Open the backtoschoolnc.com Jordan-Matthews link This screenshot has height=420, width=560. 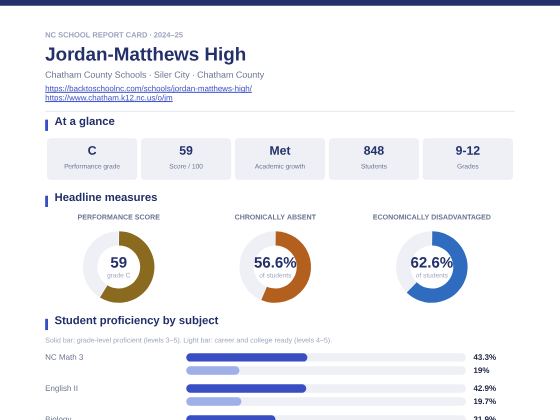148,88
